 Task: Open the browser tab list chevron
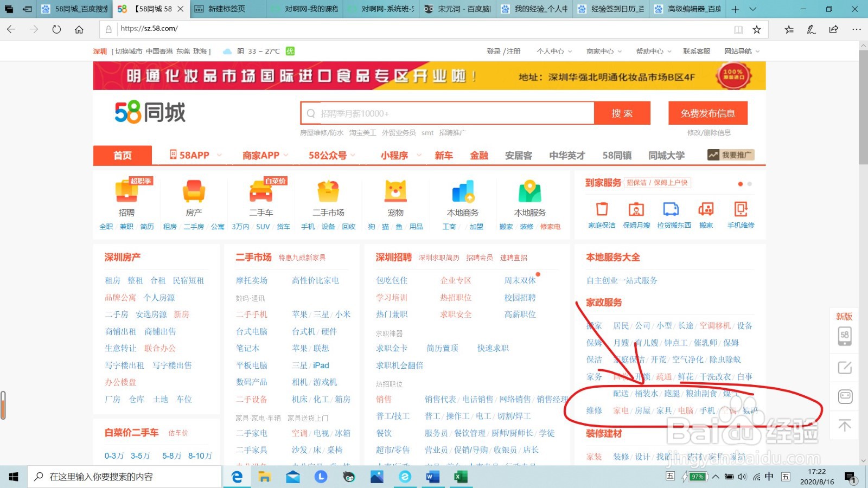[753, 9]
